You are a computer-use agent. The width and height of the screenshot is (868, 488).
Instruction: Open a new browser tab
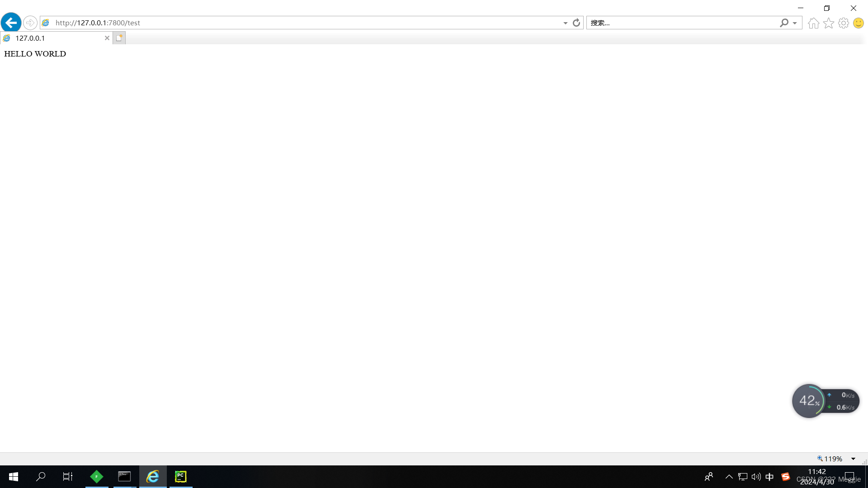[x=118, y=38]
